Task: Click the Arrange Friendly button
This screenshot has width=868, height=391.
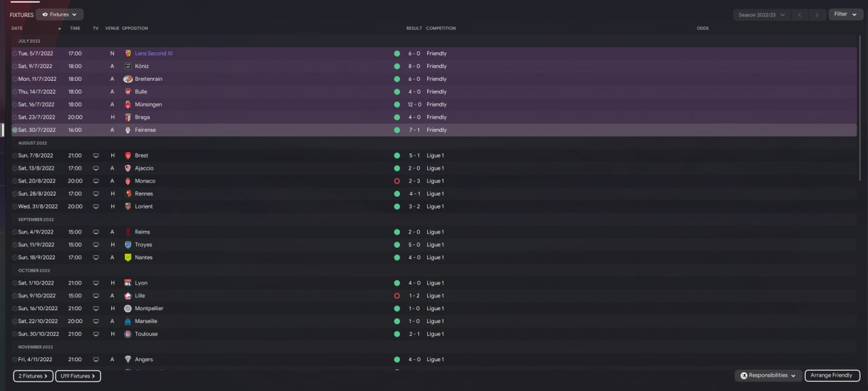Action: coord(832,375)
